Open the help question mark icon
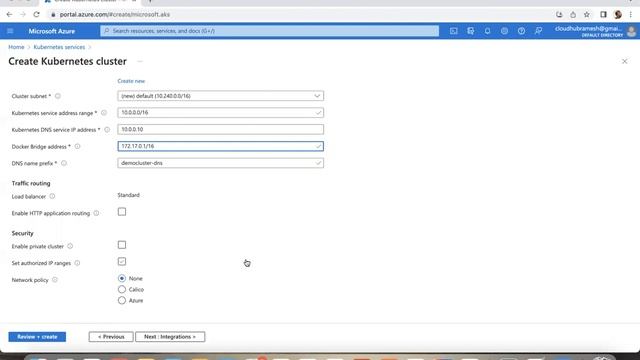This screenshot has width=640, height=360. [x=521, y=31]
